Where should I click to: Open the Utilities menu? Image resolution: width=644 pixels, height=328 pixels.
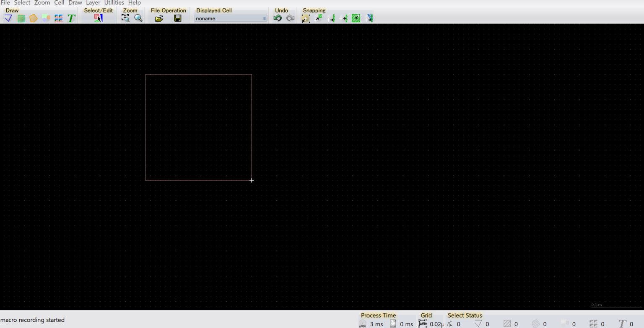pyautogui.click(x=114, y=3)
